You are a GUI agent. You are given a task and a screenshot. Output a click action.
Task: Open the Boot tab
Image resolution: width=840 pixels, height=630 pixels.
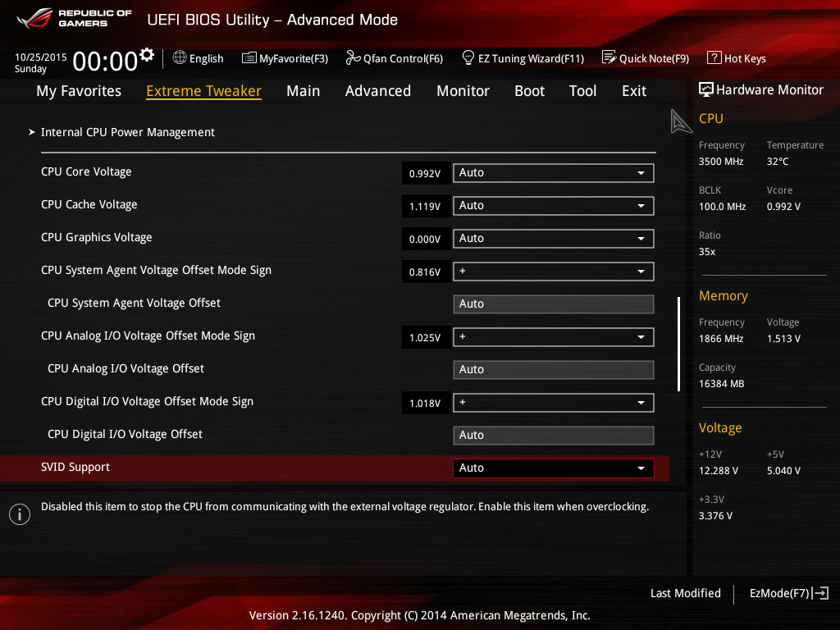529,91
